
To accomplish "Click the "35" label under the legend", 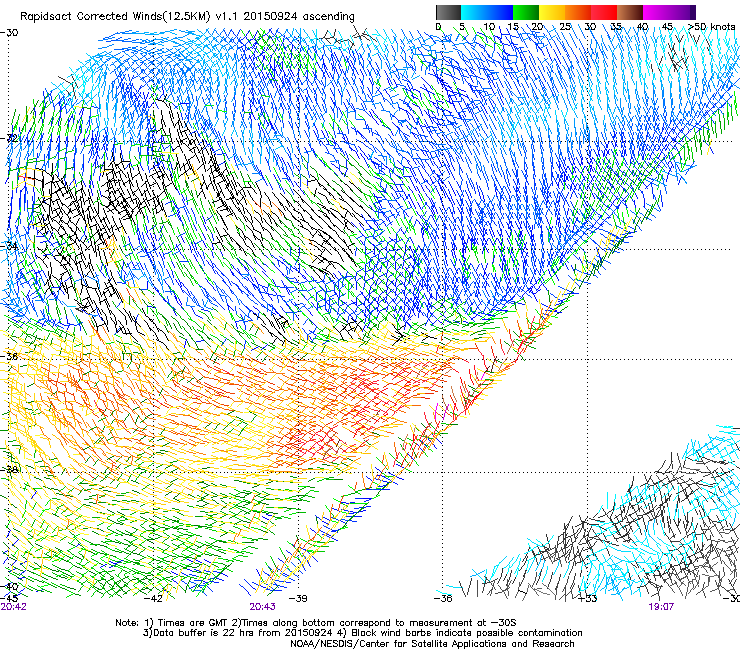I will point(616,27).
